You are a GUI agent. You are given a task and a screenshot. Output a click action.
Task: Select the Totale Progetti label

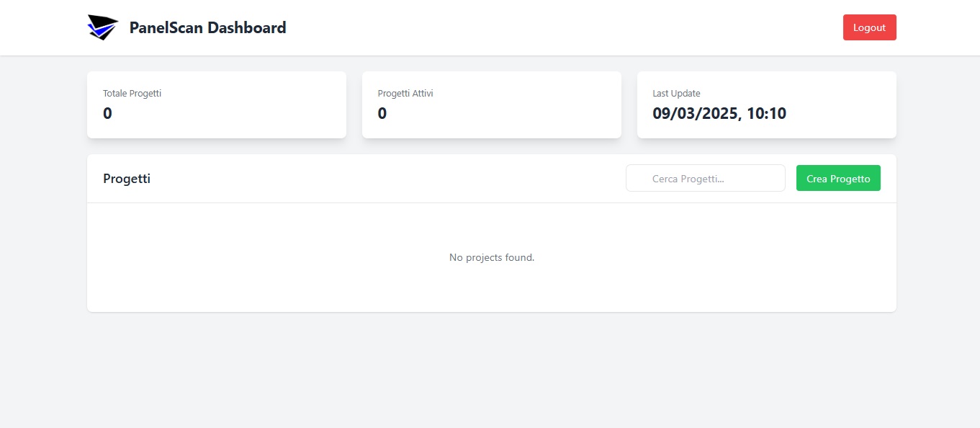[132, 94]
